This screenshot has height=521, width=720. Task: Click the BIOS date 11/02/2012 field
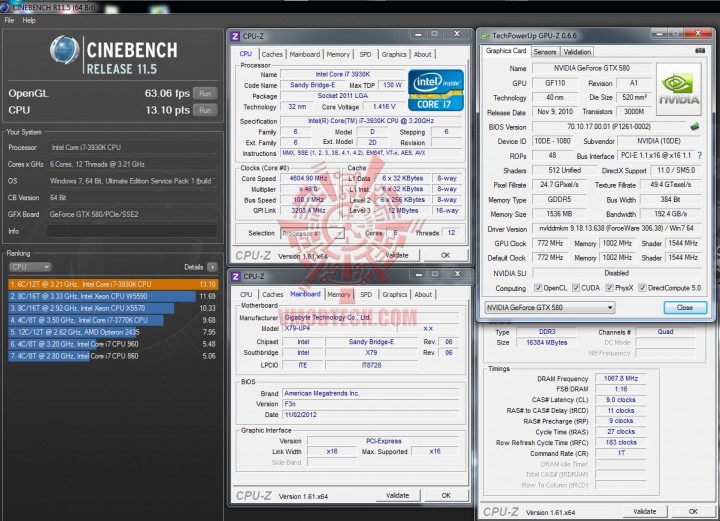tap(371, 415)
